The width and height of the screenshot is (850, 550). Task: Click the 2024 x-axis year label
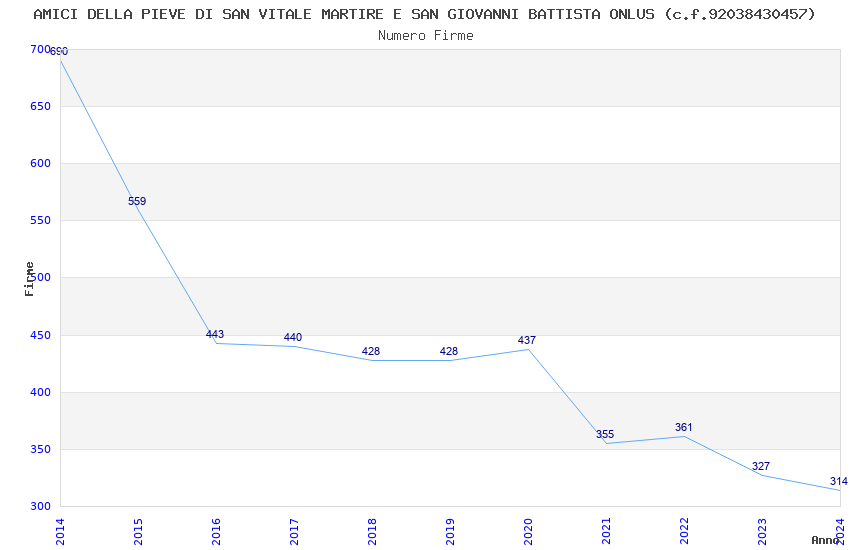coord(841,532)
